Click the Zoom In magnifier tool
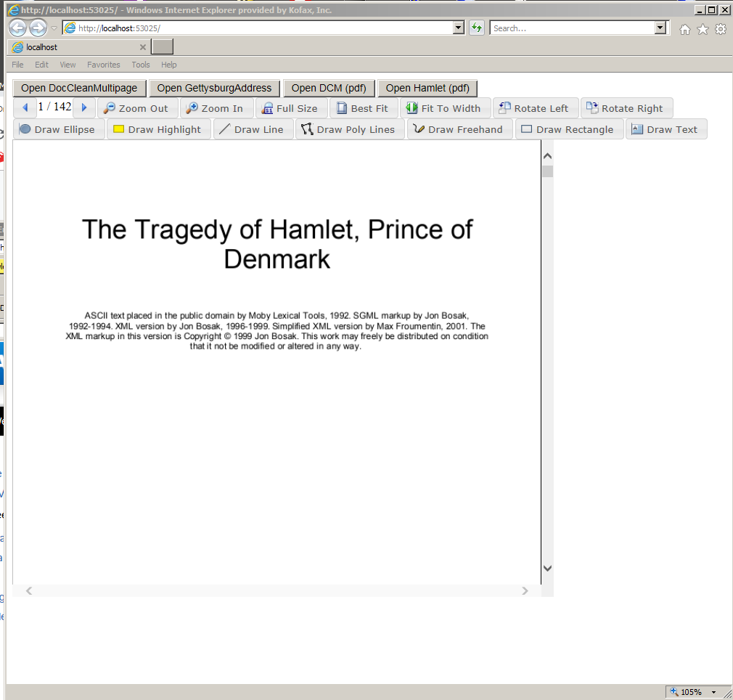 coord(216,108)
